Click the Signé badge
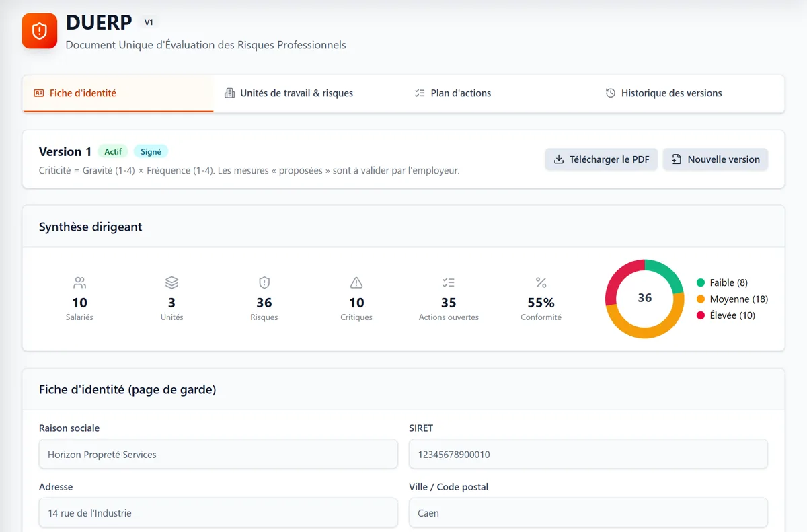Image resolution: width=807 pixels, height=532 pixels. (151, 152)
